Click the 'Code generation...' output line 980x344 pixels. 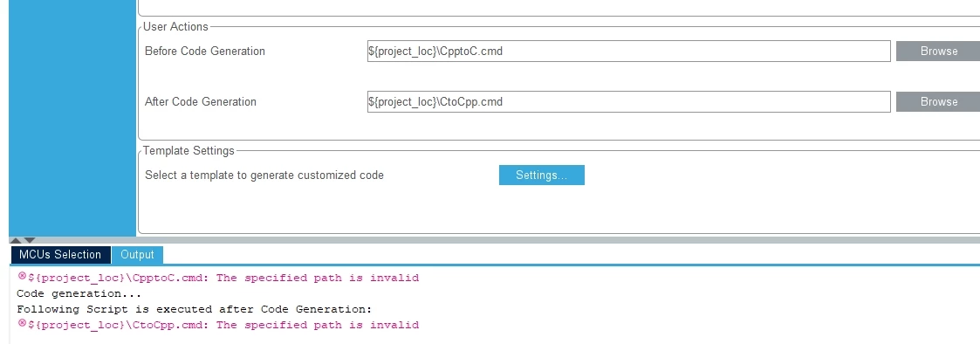pyautogui.click(x=79, y=293)
